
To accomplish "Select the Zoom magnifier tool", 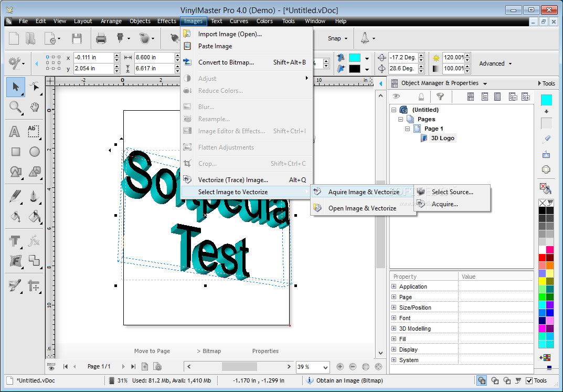I will 15,107.
